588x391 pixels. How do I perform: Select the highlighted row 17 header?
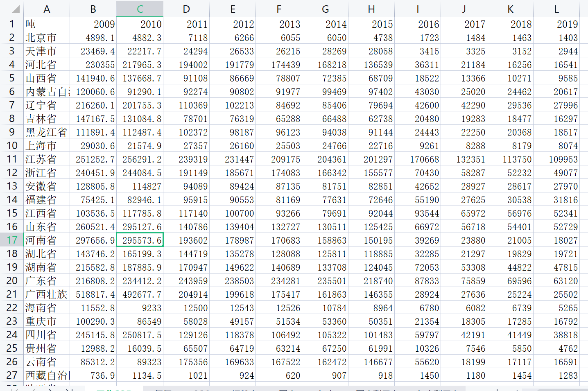point(12,240)
